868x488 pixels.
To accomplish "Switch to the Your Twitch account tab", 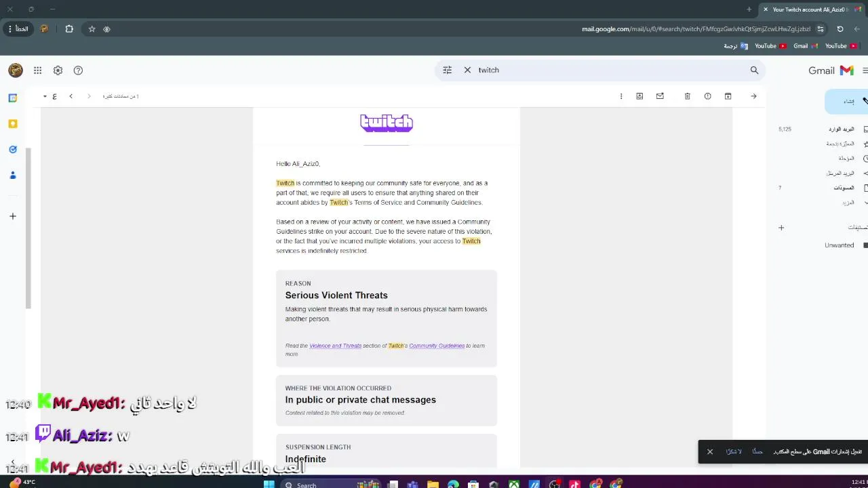I will pyautogui.click(x=811, y=9).
